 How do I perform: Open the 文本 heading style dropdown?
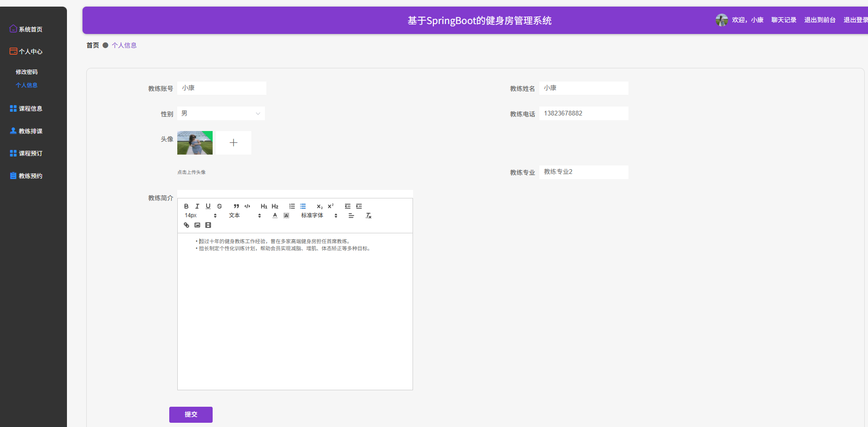pos(245,215)
